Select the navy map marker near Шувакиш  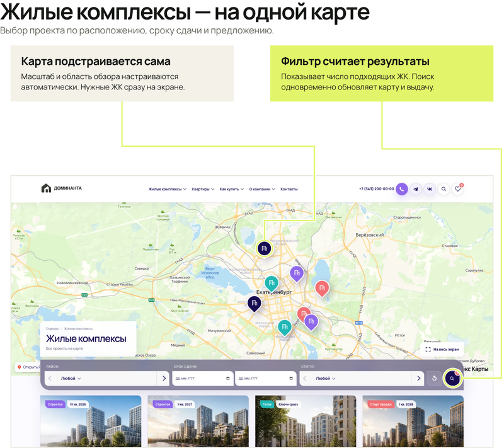pyautogui.click(x=264, y=249)
